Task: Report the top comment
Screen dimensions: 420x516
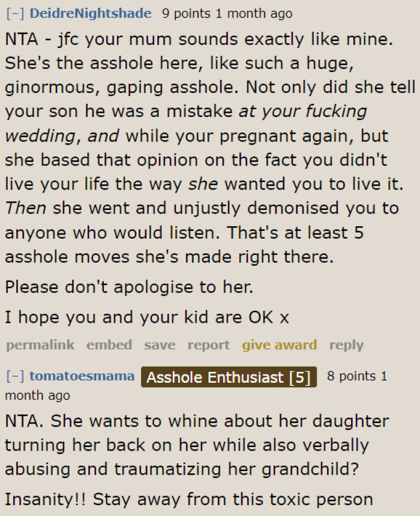Action: pyautogui.click(x=208, y=345)
